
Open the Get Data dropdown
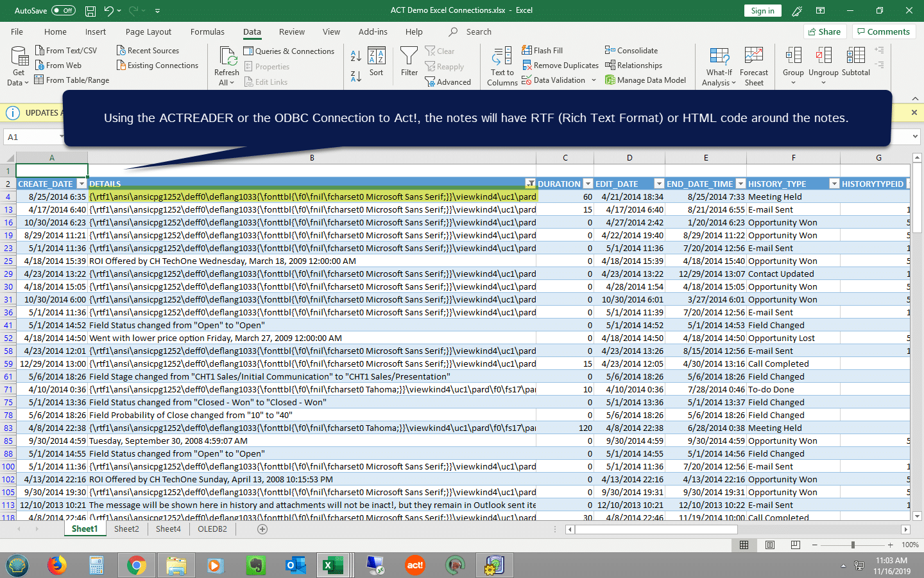pyautogui.click(x=19, y=67)
